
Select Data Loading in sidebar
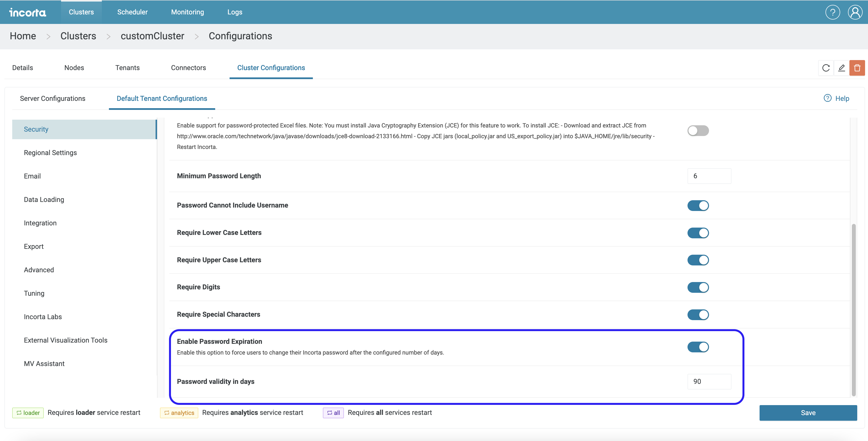44,199
